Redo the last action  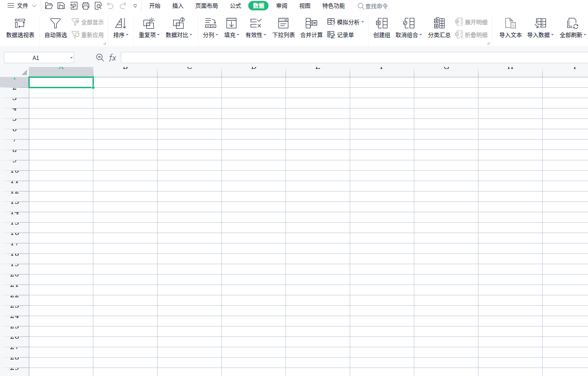[x=123, y=6]
